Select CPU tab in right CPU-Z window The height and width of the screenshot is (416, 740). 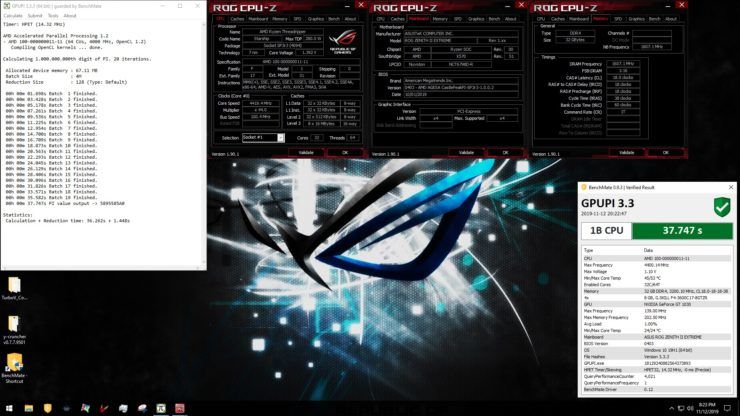541,19
